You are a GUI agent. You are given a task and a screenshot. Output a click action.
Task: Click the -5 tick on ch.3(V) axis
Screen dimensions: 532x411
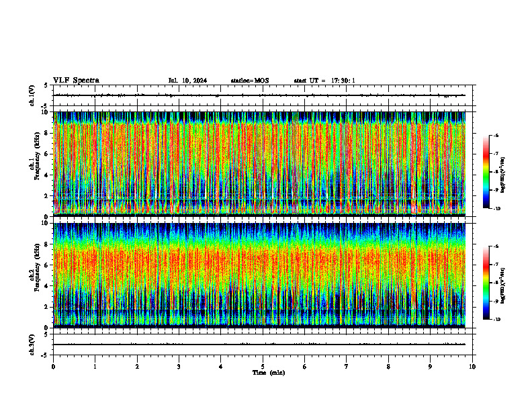point(44,355)
